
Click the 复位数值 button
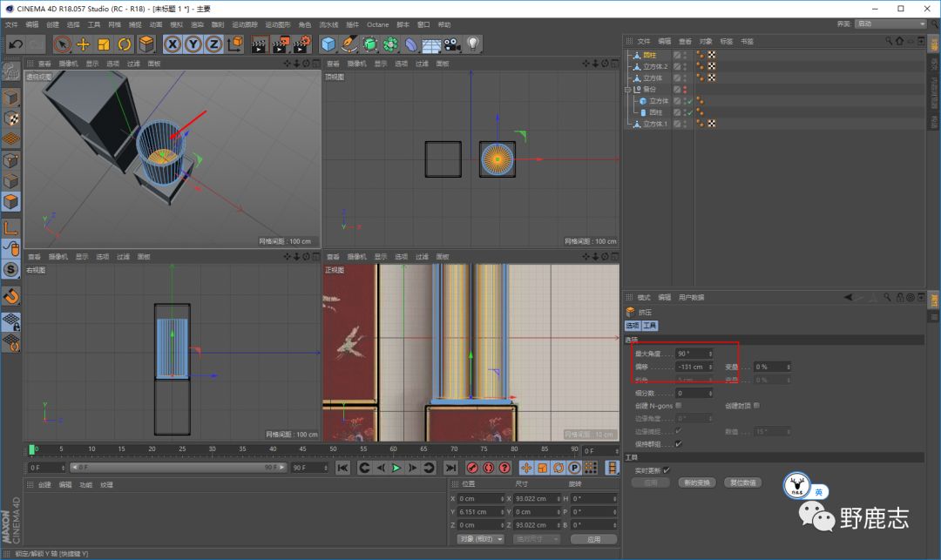pyautogui.click(x=743, y=482)
